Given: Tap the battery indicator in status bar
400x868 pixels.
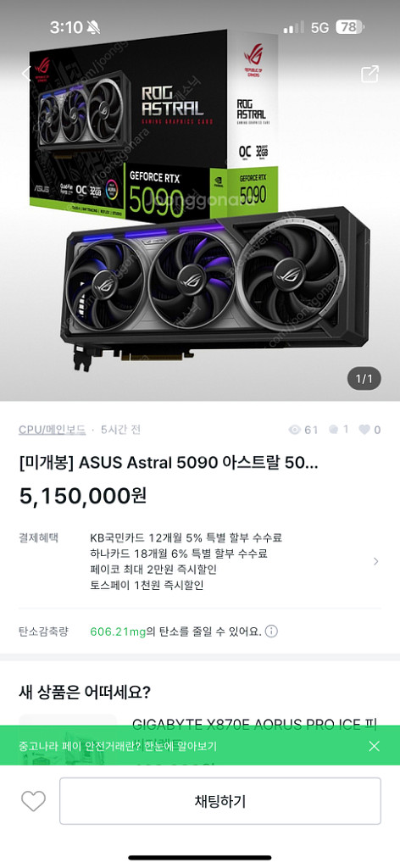Looking at the screenshot, I should click(x=350, y=28).
